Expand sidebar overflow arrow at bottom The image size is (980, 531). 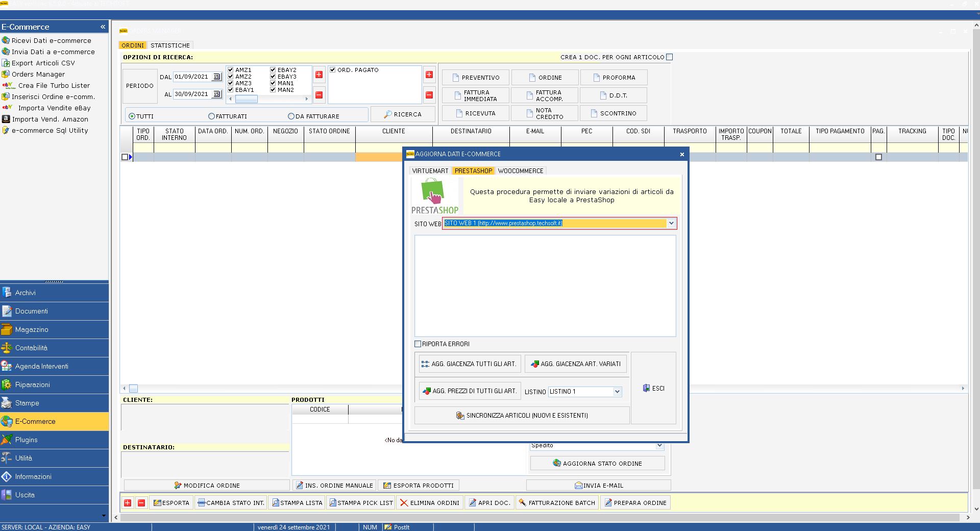(x=105, y=516)
